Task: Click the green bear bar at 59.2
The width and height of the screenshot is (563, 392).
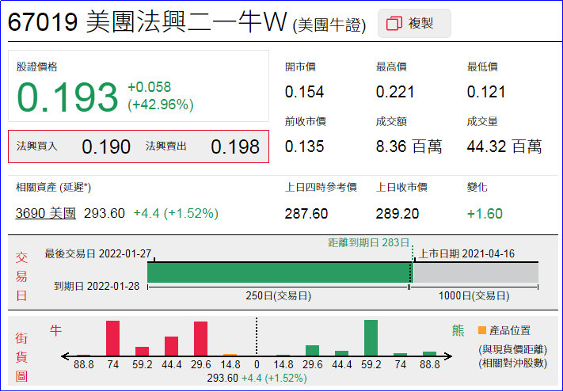Action: coord(371,338)
